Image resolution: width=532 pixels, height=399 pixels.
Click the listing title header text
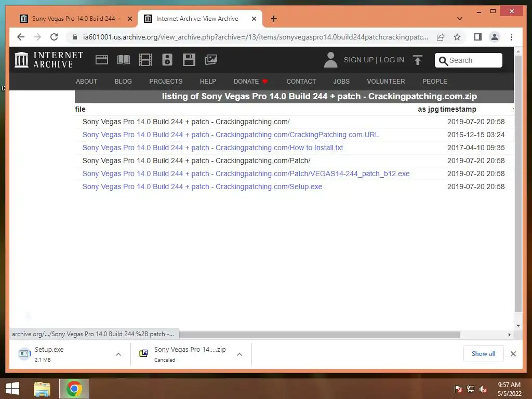pyautogui.click(x=320, y=96)
